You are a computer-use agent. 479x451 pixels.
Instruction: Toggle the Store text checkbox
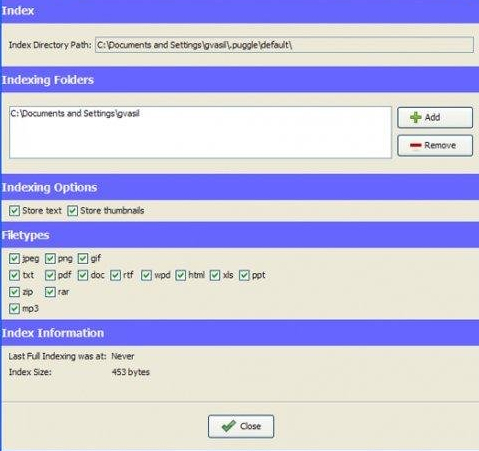tap(14, 211)
